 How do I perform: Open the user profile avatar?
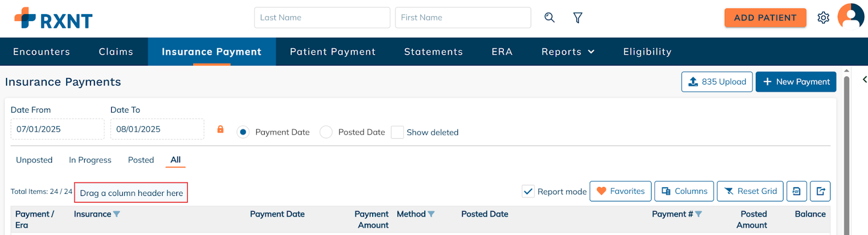point(850,16)
